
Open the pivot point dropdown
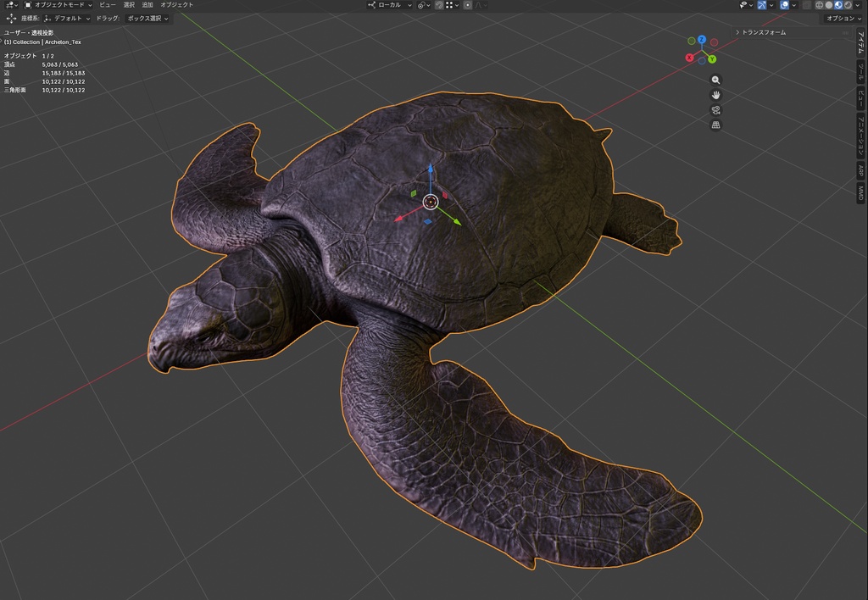click(x=424, y=5)
